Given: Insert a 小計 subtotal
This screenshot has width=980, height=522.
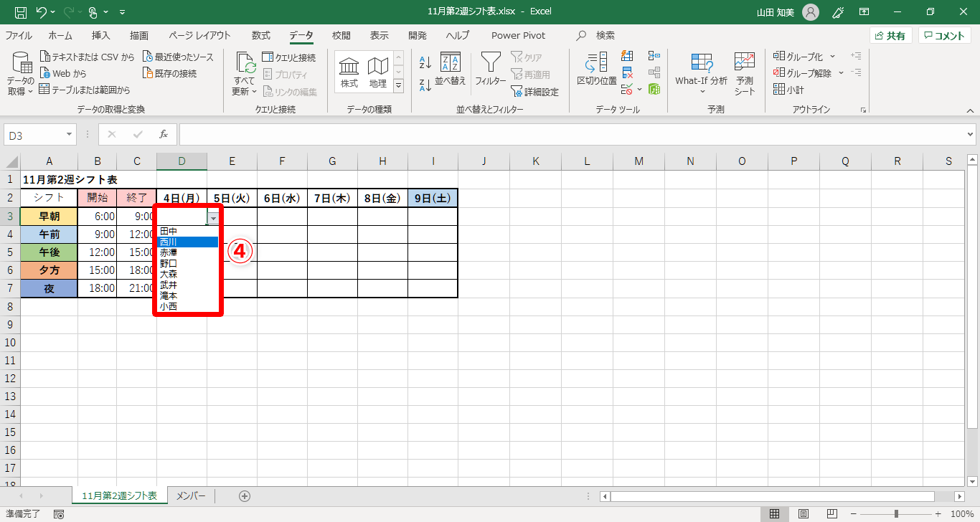Looking at the screenshot, I should point(788,90).
